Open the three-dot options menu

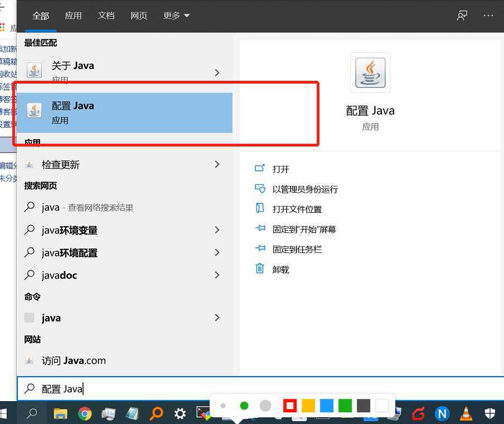coord(488,16)
